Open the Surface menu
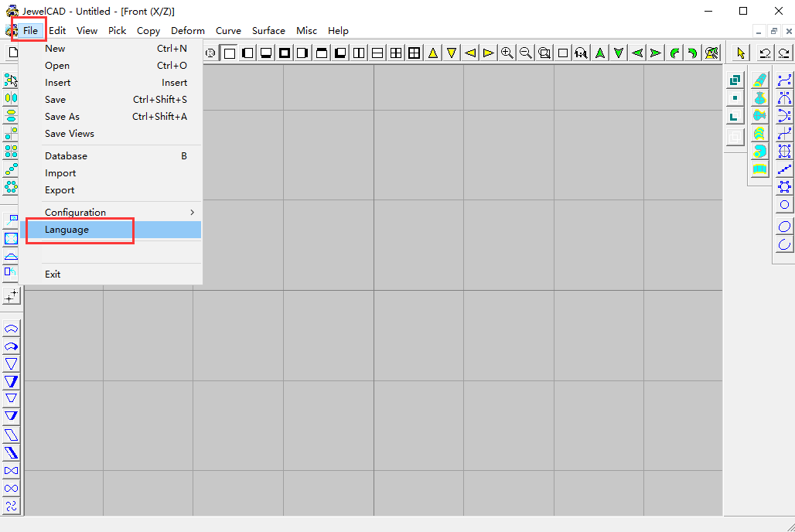This screenshot has height=532, width=795. (268, 30)
